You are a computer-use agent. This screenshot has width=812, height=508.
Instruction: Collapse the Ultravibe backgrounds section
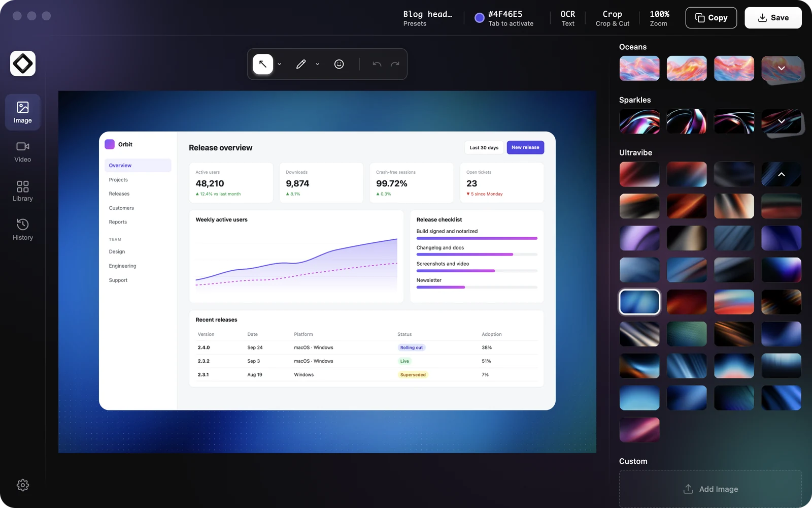point(782,174)
